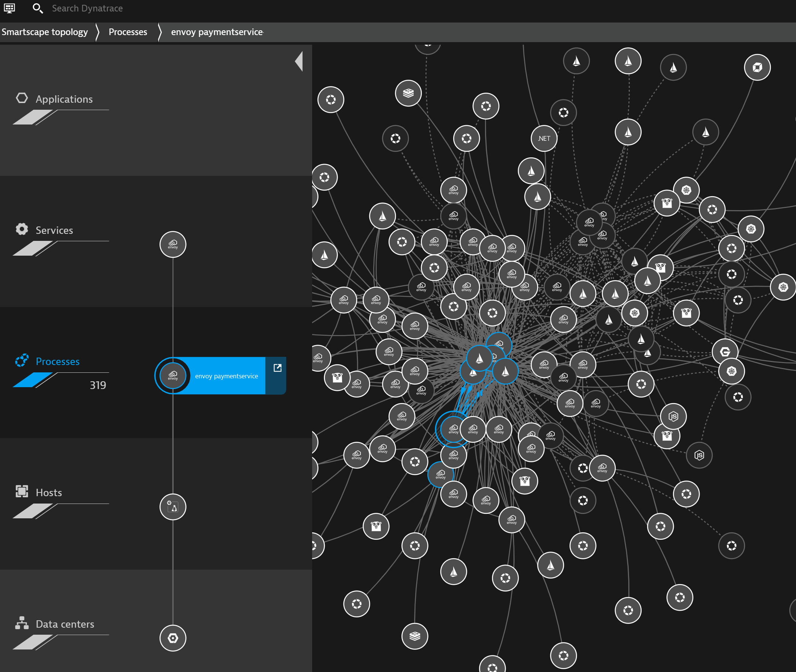Select the Processes layer heading
Screen dimensions: 796x672
(x=58, y=362)
